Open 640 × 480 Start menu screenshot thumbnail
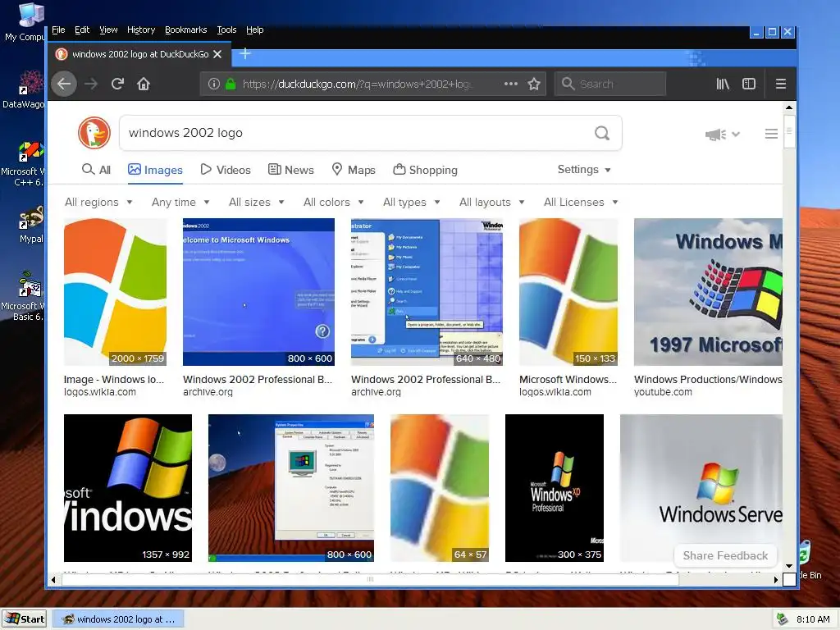The image size is (840, 630). pos(427,292)
